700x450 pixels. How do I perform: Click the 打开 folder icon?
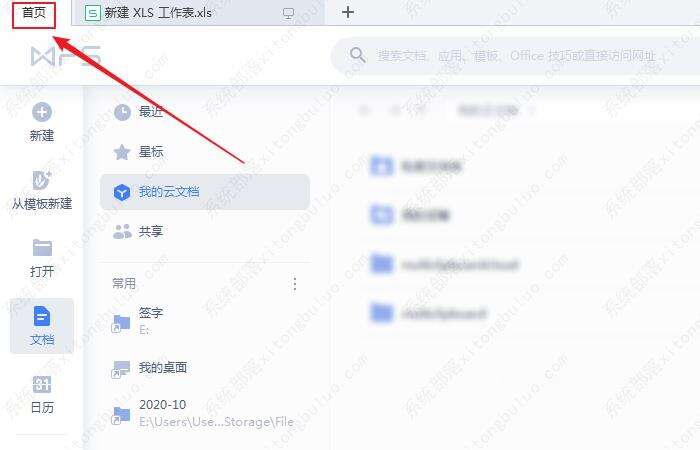click(x=42, y=248)
